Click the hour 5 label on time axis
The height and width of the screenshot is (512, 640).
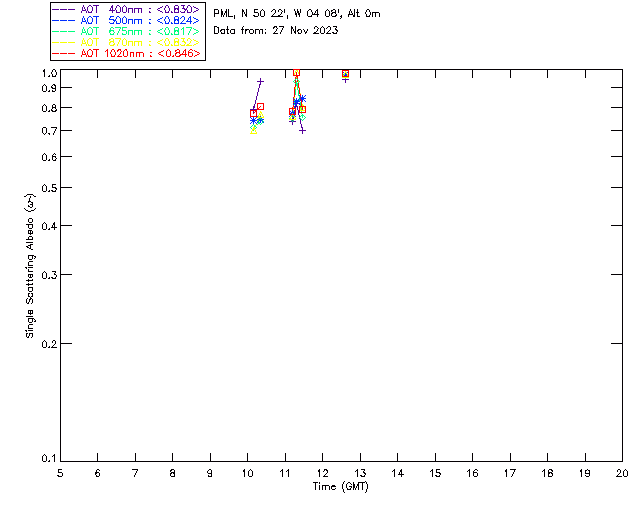[x=60, y=473]
